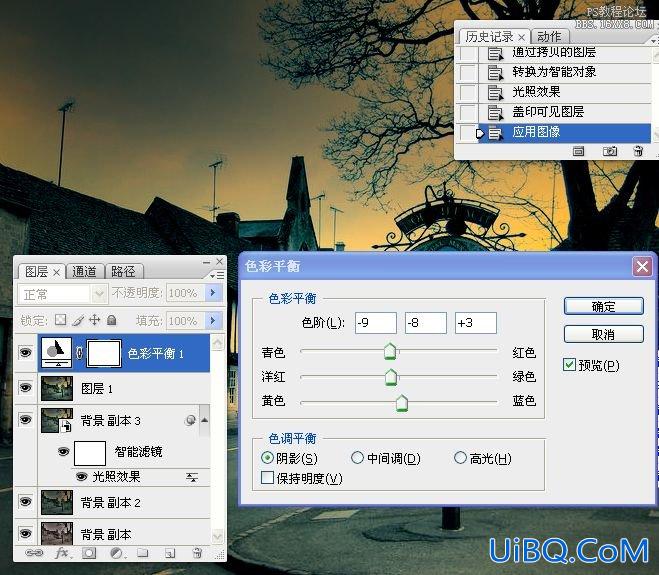
Task: Add a layer mask from the panel footer
Action: click(89, 553)
